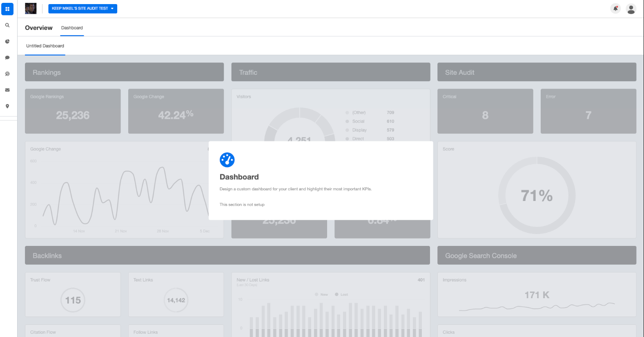Open the pie chart analytics icon

pyautogui.click(x=7, y=42)
